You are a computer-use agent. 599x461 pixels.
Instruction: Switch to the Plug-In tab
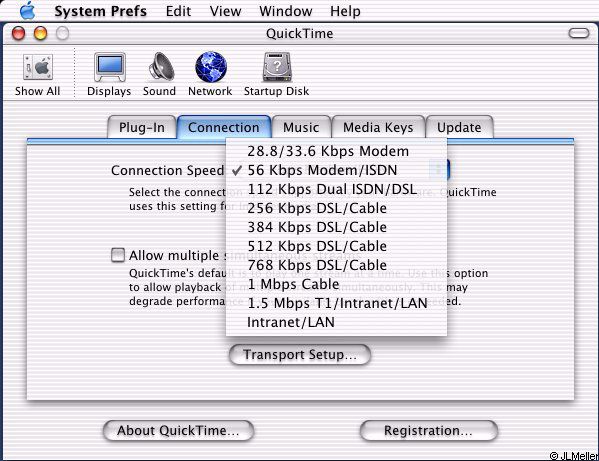(x=142, y=127)
